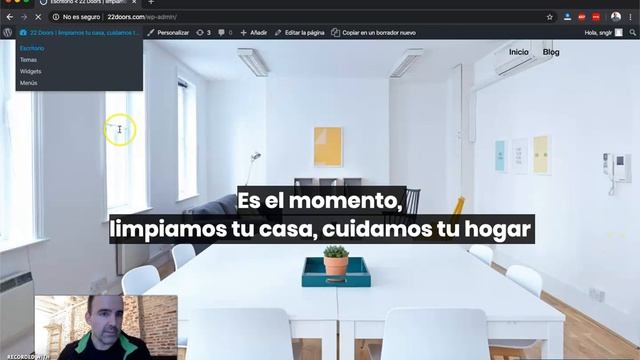Click the Editar la página link
640x360 pixels.
[x=304, y=33]
